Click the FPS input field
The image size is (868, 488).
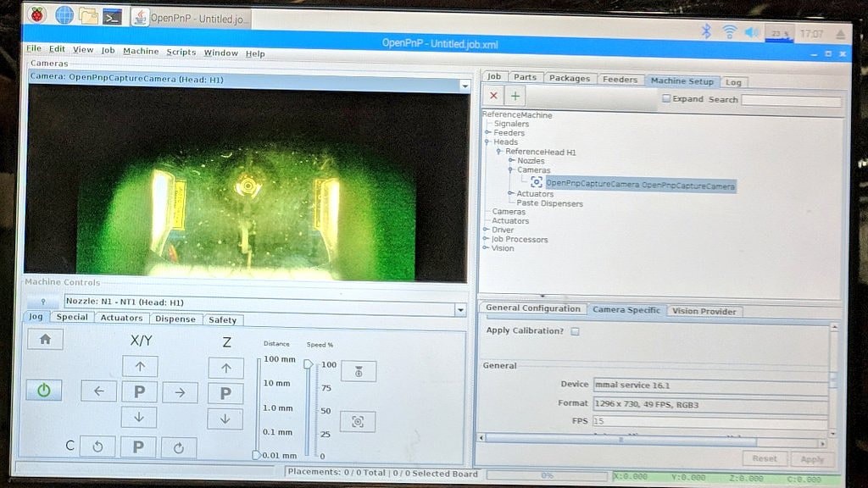click(x=710, y=422)
